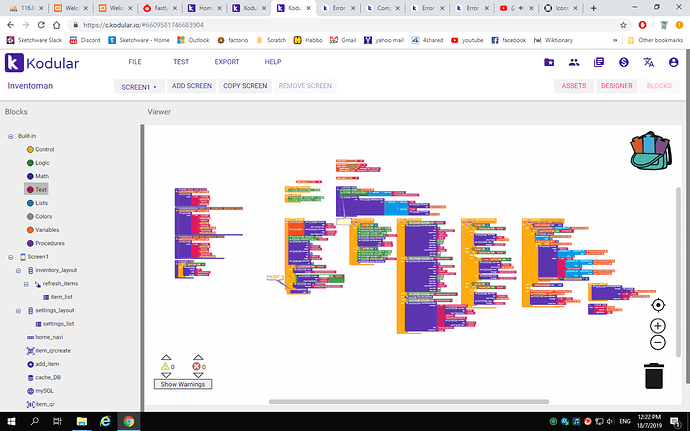
Task: Select mySQL component
Action: point(40,391)
